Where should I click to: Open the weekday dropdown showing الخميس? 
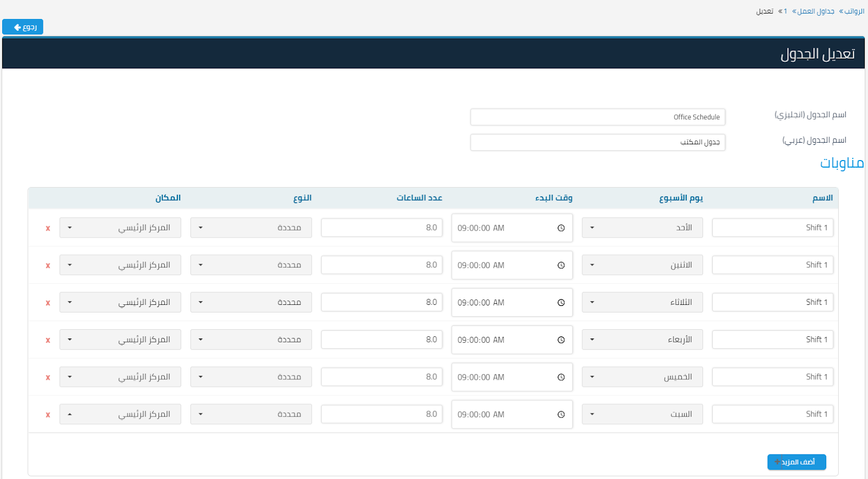pyautogui.click(x=642, y=377)
